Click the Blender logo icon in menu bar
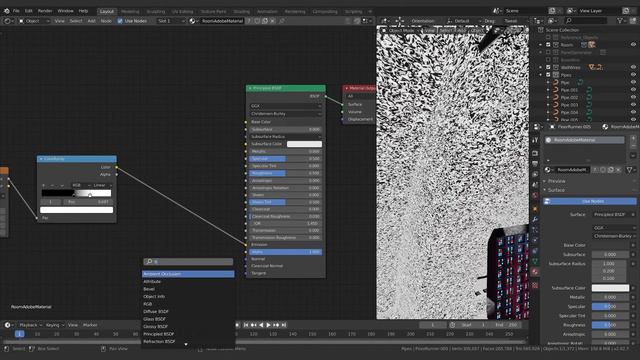 (7, 11)
